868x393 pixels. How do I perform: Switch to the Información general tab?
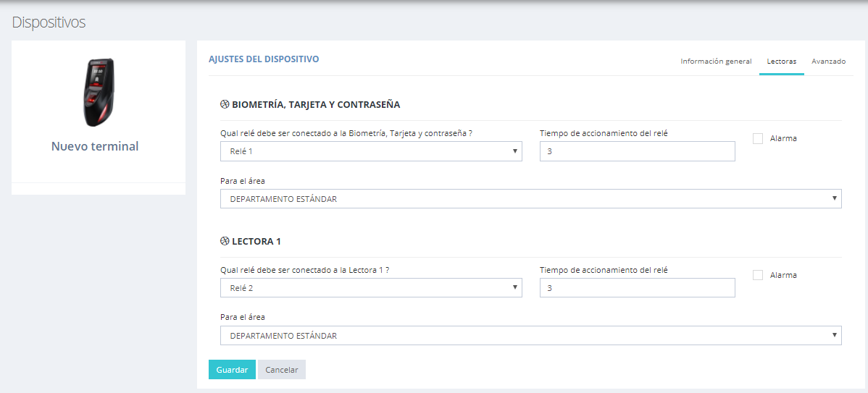(716, 62)
